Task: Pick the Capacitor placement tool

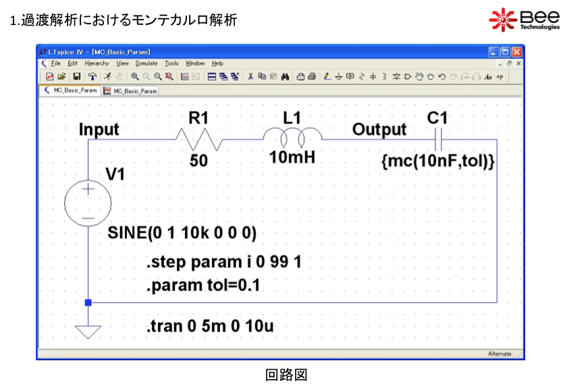Action: (373, 77)
